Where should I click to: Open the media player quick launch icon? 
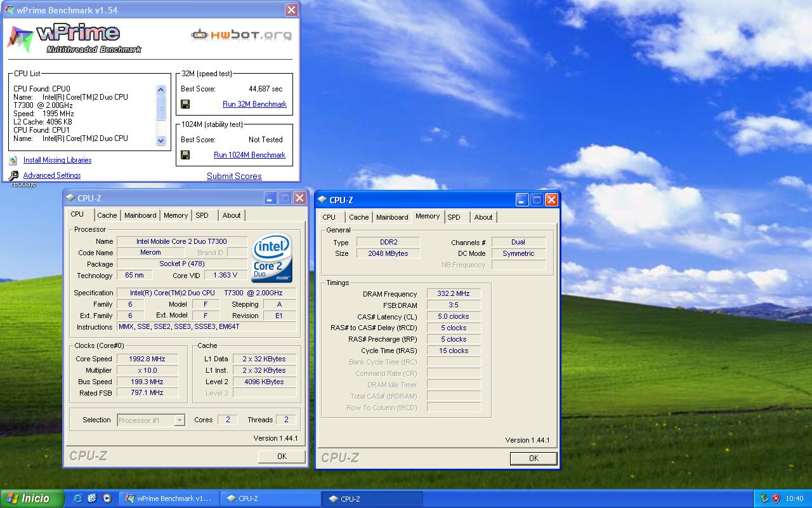pyautogui.click(x=107, y=498)
